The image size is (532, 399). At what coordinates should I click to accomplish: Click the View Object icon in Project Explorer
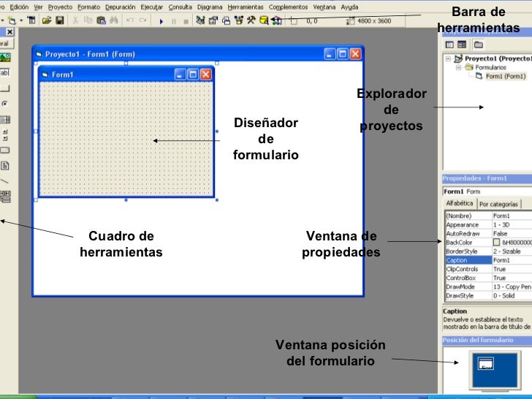462,45
